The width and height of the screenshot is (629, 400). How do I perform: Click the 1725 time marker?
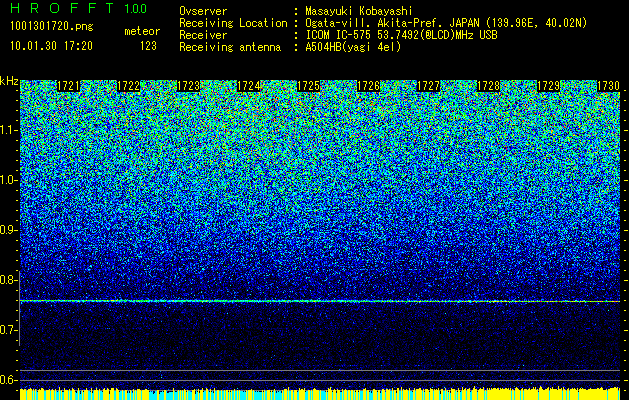tap(308, 86)
